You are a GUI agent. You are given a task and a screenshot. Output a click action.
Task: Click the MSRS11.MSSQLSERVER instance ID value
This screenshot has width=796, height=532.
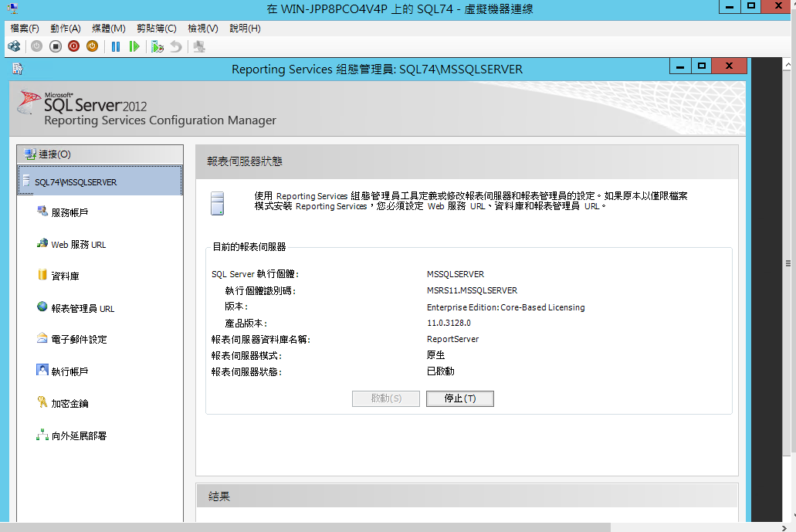[x=472, y=290]
